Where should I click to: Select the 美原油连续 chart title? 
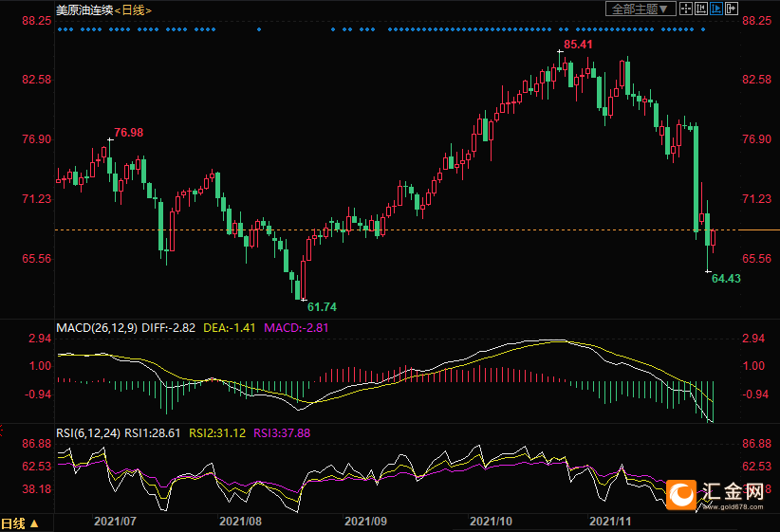click(85, 9)
